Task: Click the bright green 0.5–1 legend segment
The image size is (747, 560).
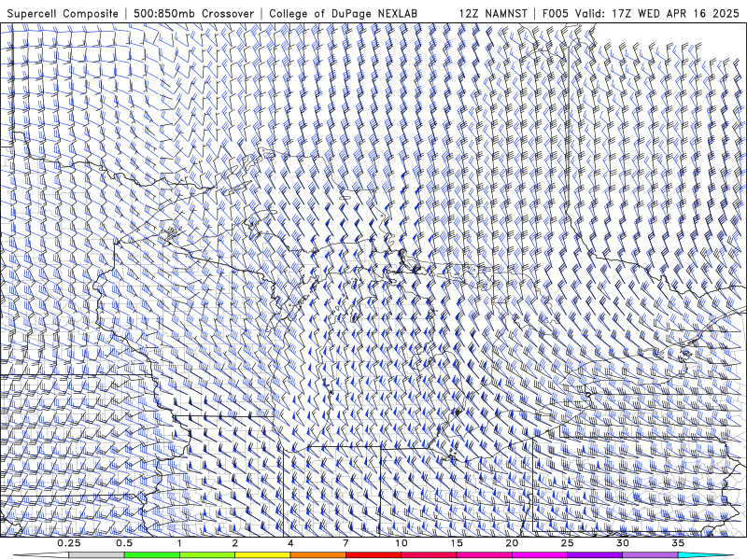Action: click(152, 555)
